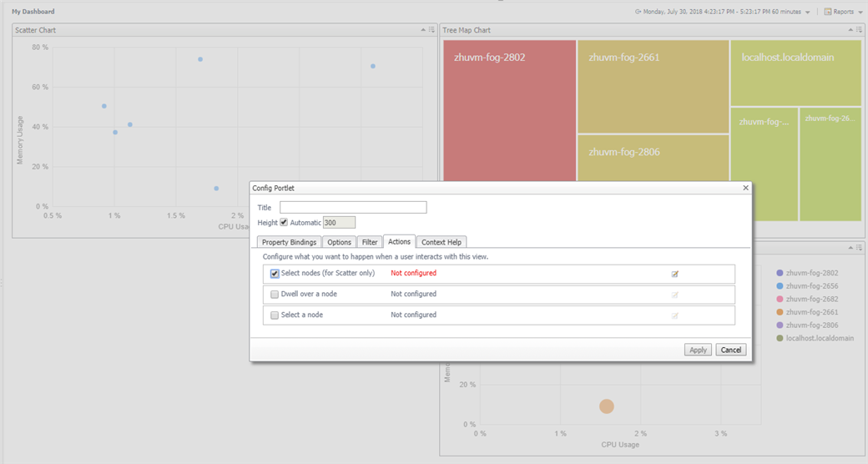Expand the time range dropdown arrow
Viewport: 868px width, 464px height.
pyautogui.click(x=808, y=13)
